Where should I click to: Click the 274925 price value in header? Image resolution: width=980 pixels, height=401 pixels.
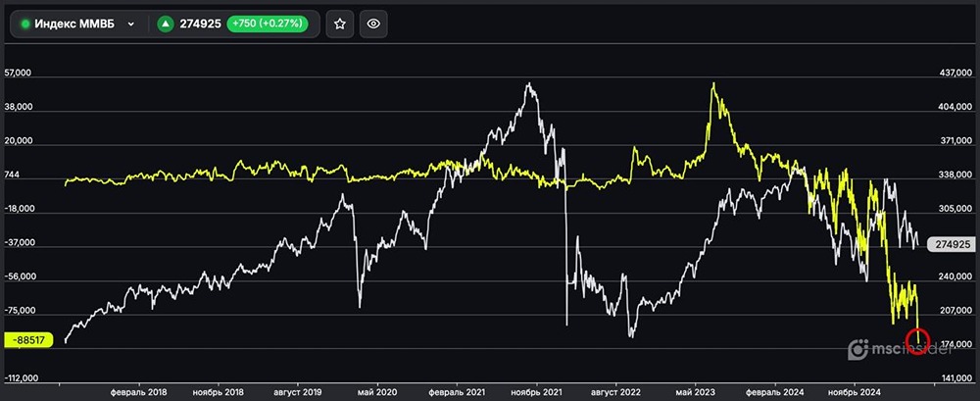click(201, 25)
